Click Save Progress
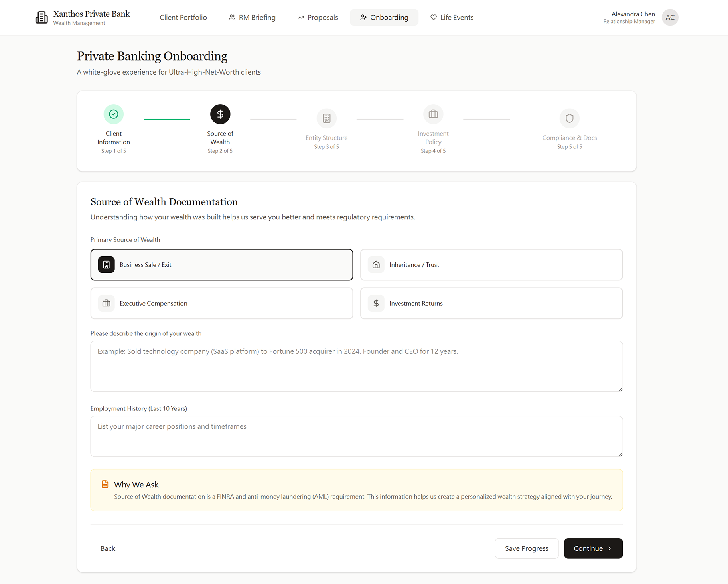The image size is (728, 584). tap(527, 548)
